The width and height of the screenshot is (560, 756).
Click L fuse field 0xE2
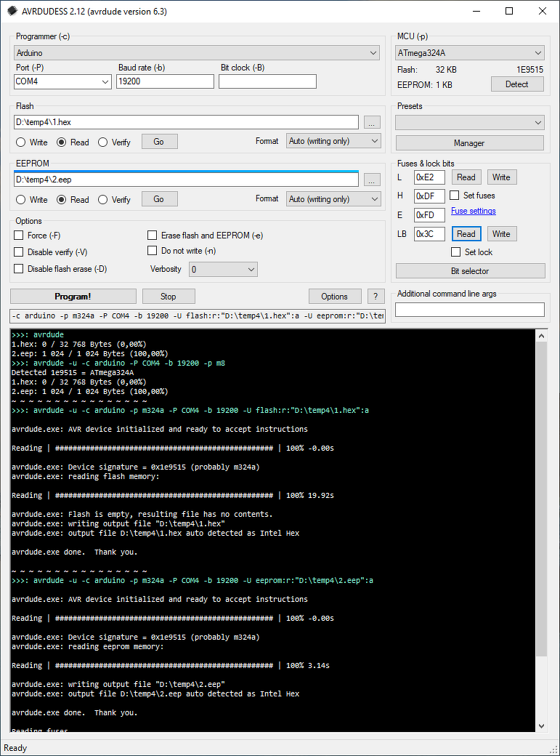(x=429, y=177)
